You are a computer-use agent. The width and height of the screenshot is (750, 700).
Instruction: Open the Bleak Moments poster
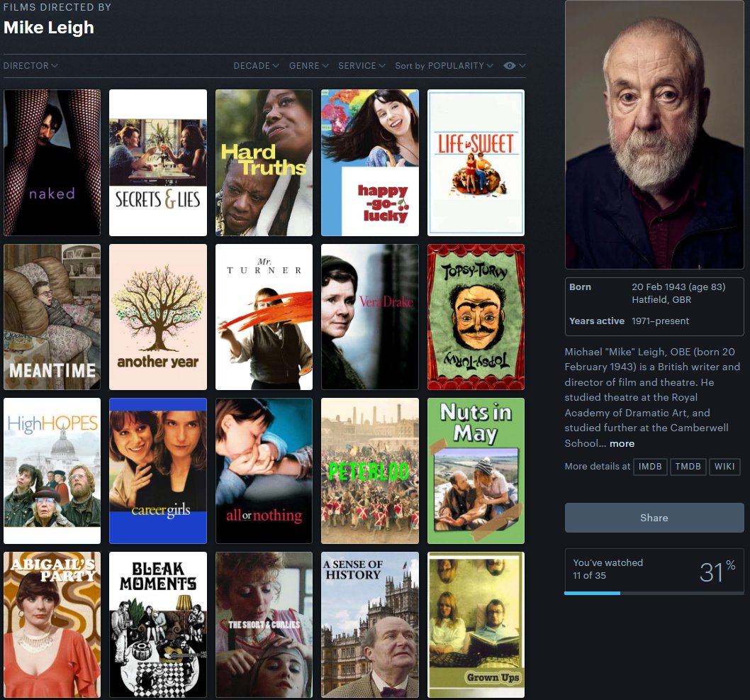pyautogui.click(x=158, y=624)
